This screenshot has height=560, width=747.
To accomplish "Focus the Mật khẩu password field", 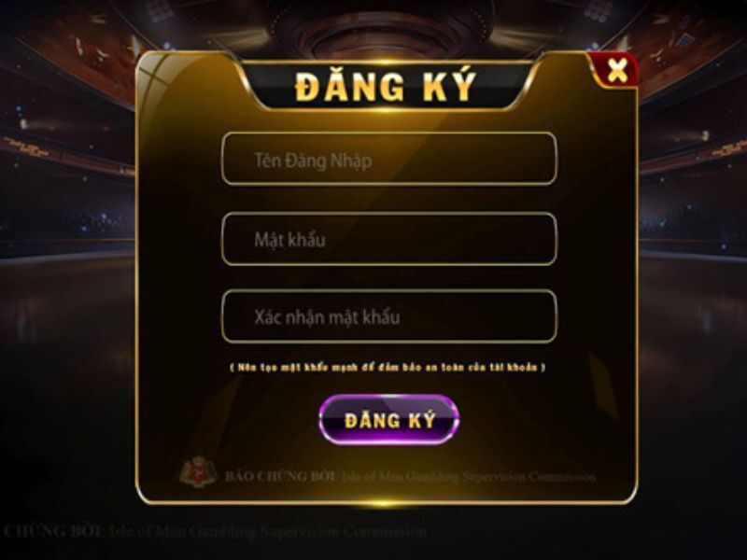I will (x=388, y=239).
